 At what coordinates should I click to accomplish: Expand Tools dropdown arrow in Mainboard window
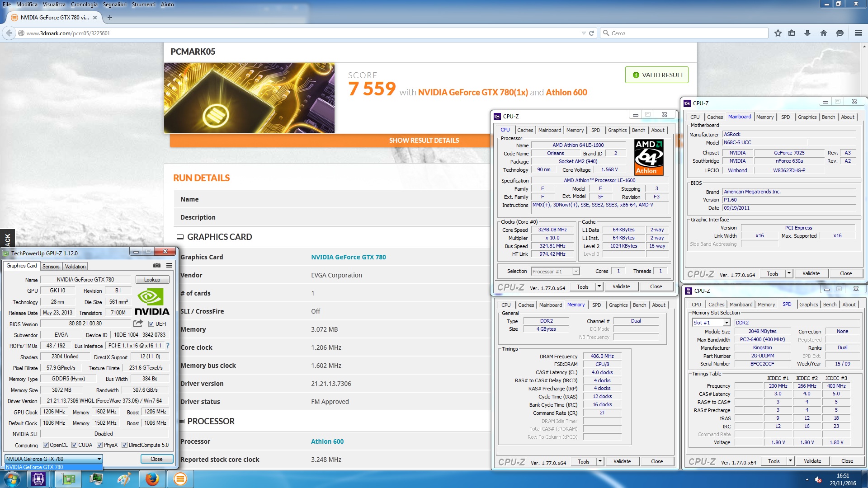[x=789, y=273]
